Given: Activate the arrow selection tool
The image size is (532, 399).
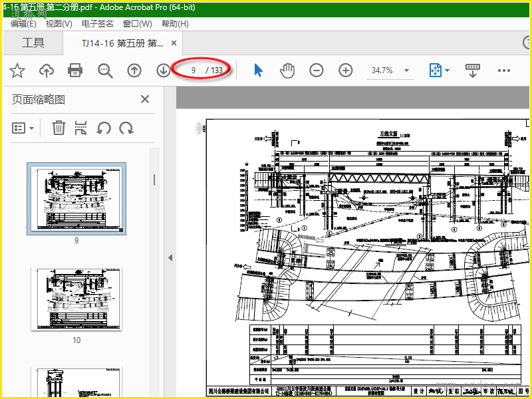Looking at the screenshot, I should (258, 70).
